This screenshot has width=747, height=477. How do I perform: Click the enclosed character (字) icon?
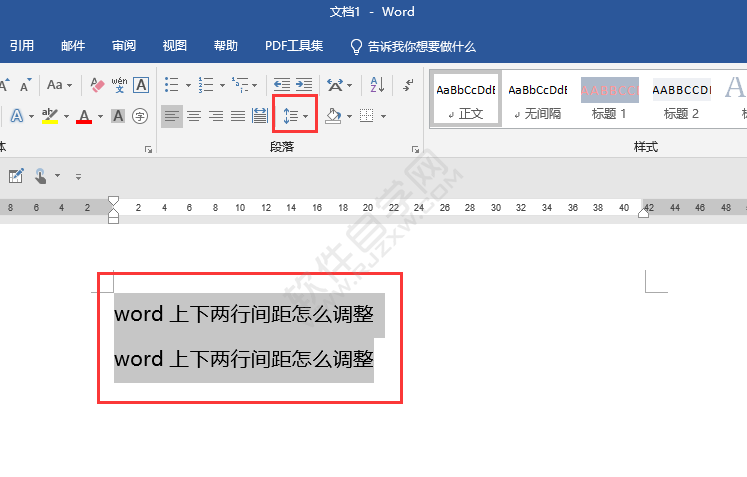click(140, 116)
